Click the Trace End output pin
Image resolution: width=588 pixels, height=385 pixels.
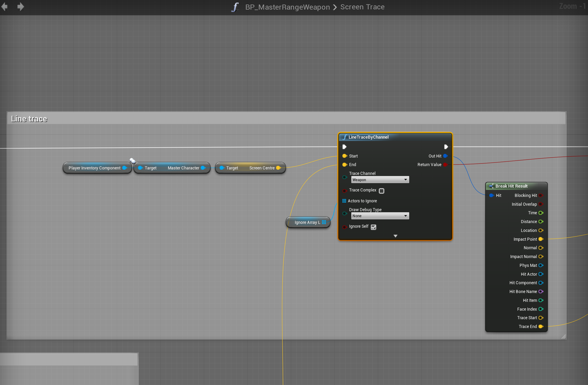(541, 326)
